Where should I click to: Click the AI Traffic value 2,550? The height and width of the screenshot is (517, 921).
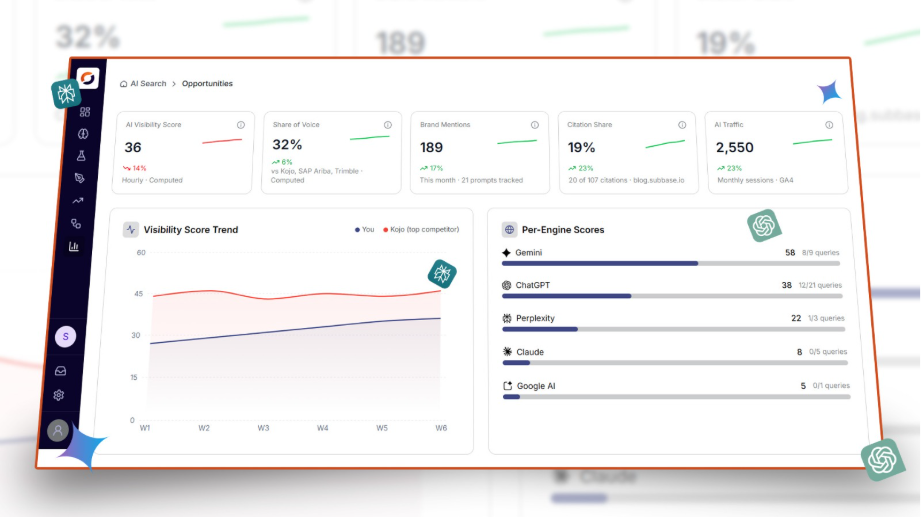pos(734,147)
